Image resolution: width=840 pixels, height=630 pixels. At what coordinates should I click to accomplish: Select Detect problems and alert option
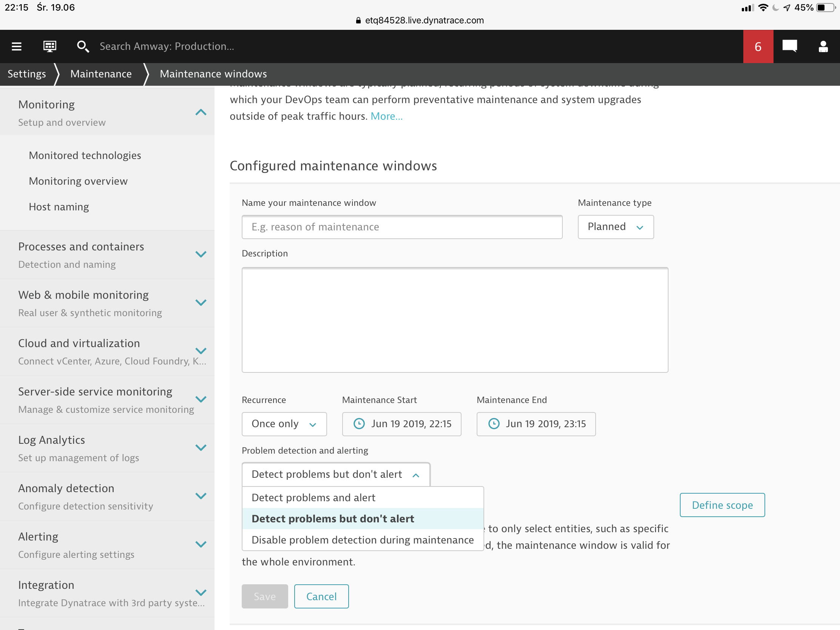[313, 497]
